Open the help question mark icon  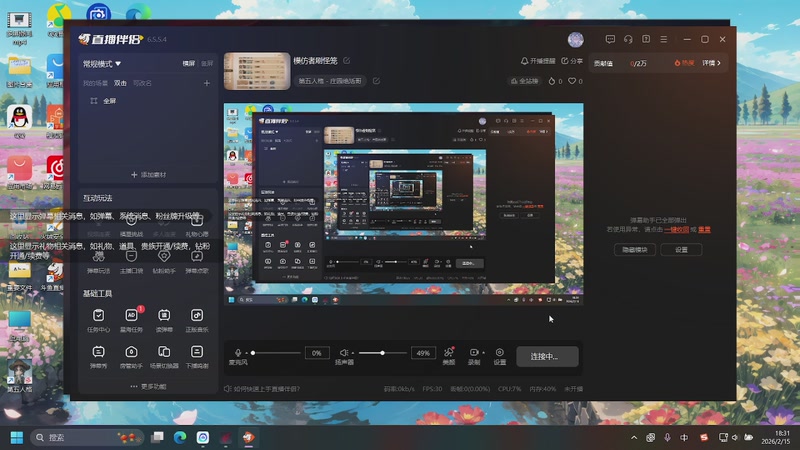coord(646,39)
